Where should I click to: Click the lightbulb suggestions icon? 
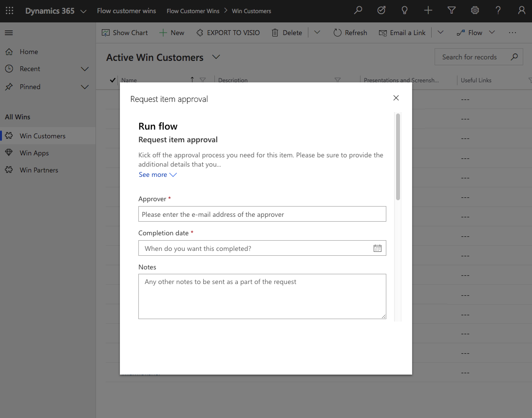(404, 10)
